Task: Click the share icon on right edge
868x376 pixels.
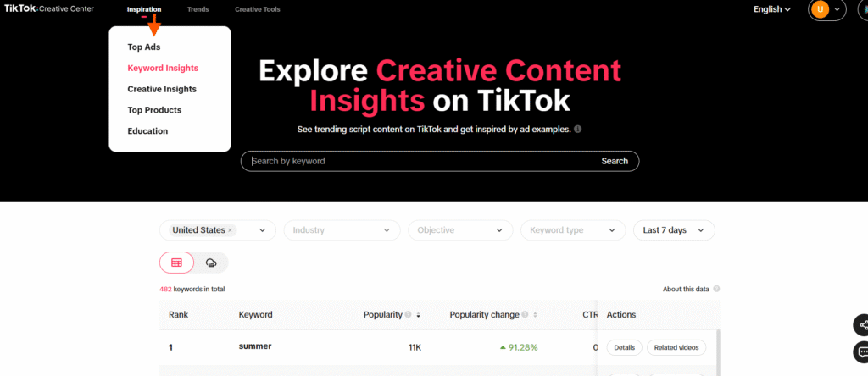Action: tap(863, 325)
